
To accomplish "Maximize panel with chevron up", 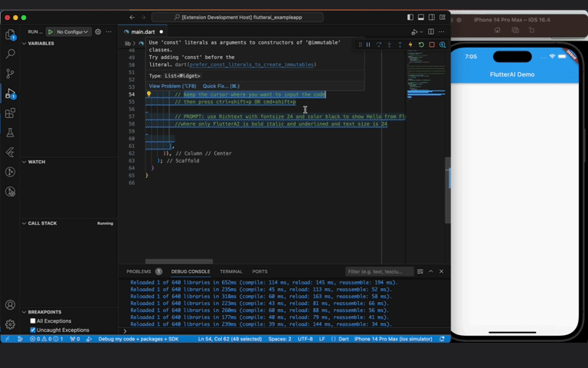I will click(430, 271).
